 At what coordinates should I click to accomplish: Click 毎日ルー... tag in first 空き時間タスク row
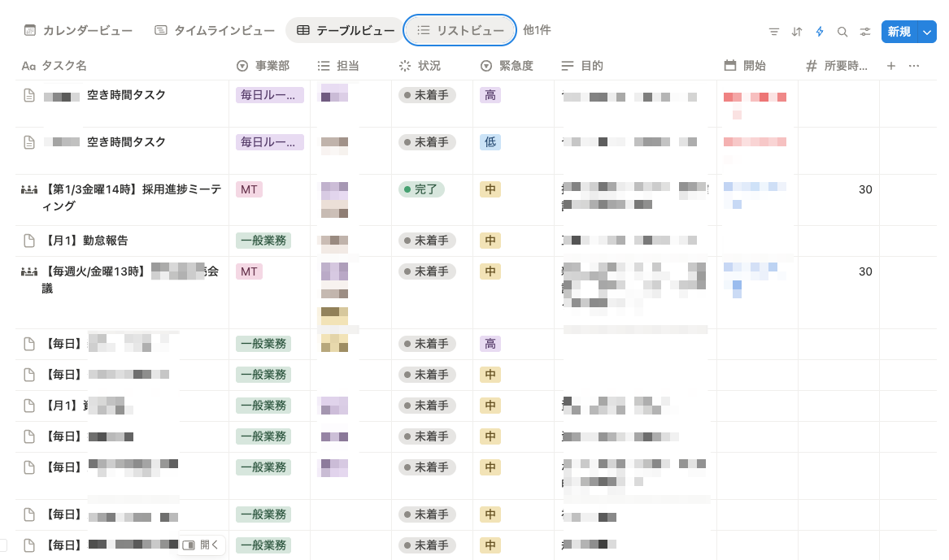(x=269, y=95)
